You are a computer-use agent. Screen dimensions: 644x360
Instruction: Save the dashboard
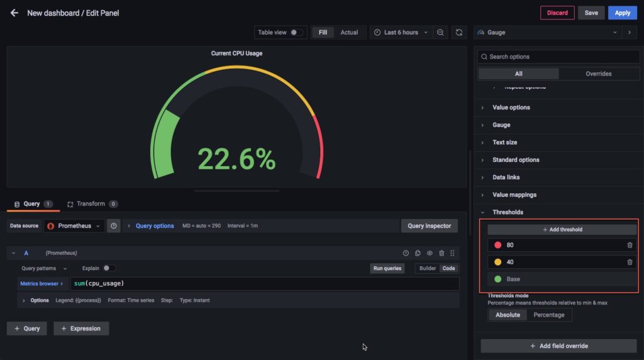tap(591, 13)
